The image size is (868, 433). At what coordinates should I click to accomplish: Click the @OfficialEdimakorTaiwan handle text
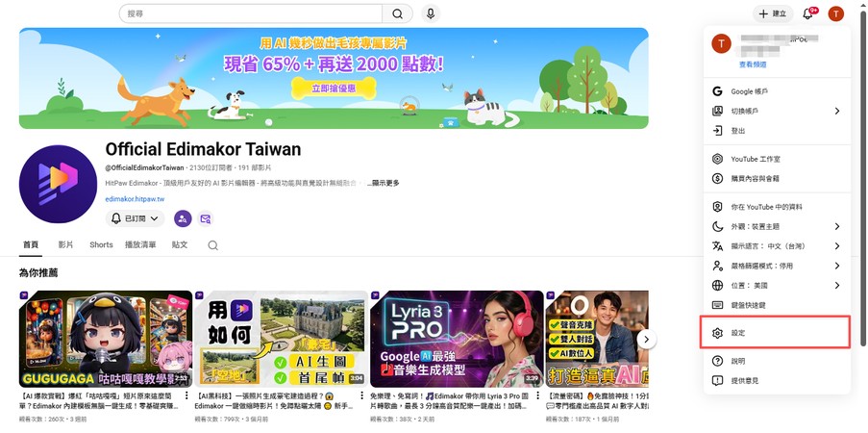coord(144,167)
